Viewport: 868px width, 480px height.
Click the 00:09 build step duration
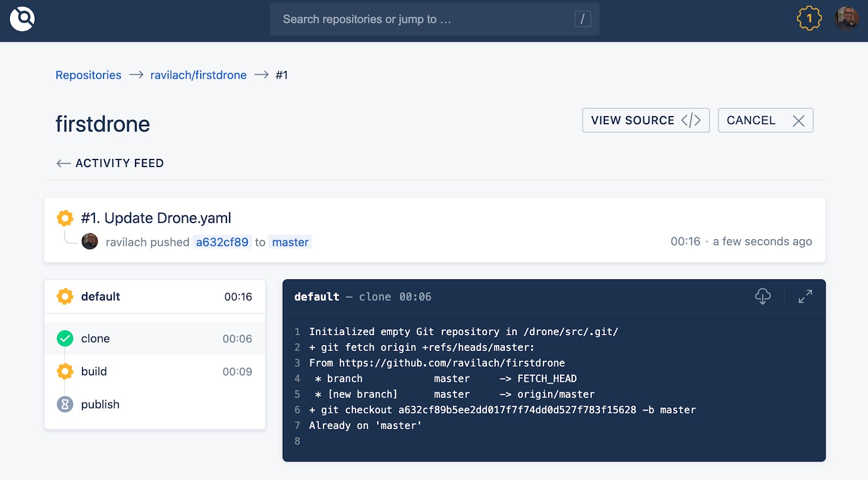pos(238,372)
